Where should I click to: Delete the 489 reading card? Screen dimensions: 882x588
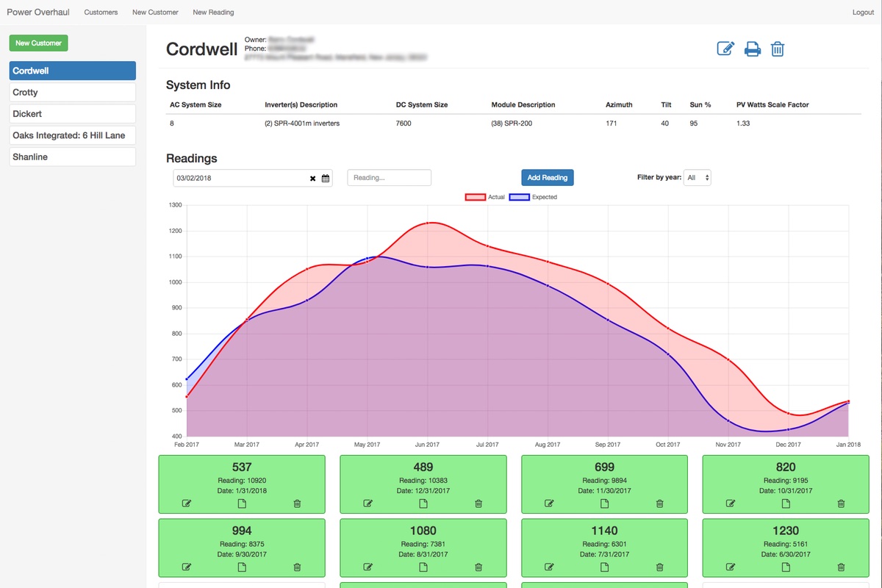point(478,503)
